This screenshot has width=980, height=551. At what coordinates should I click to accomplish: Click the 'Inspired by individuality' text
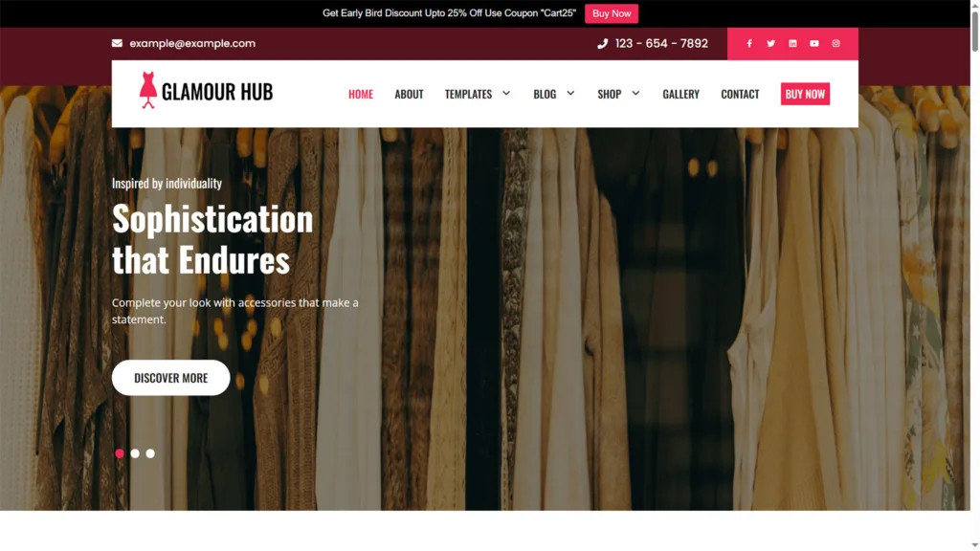(x=167, y=183)
